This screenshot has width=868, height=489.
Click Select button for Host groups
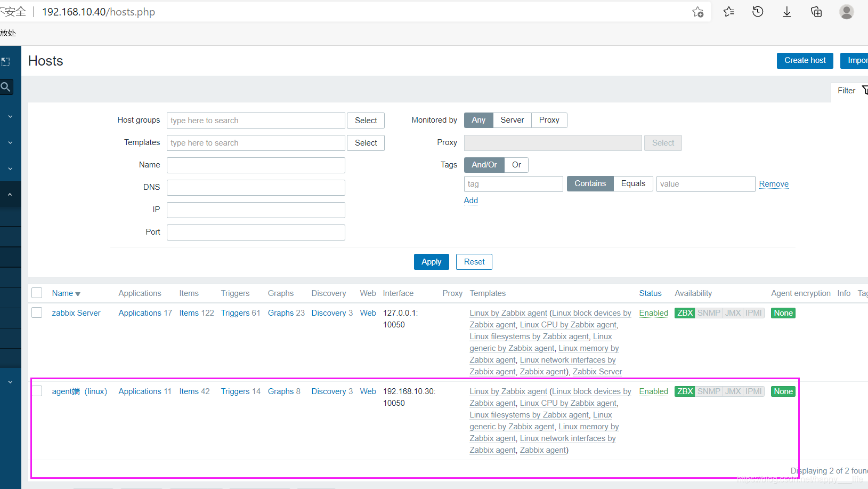coord(366,121)
